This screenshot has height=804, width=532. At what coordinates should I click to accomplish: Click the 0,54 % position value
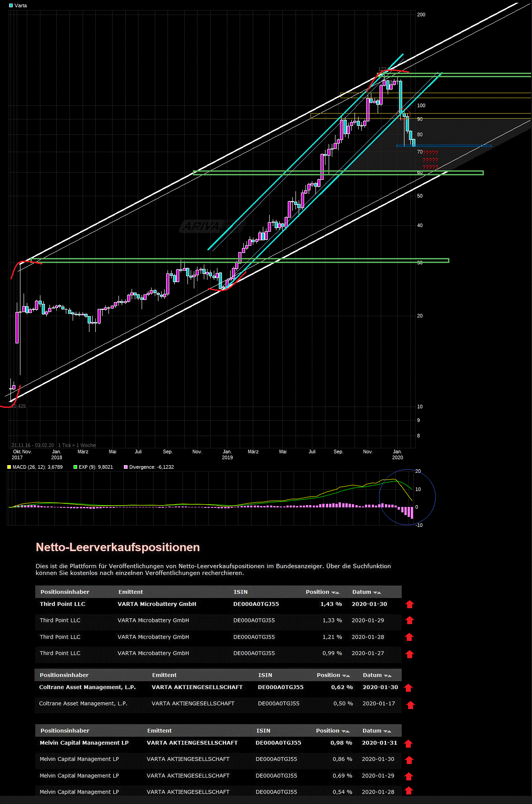coord(342,792)
